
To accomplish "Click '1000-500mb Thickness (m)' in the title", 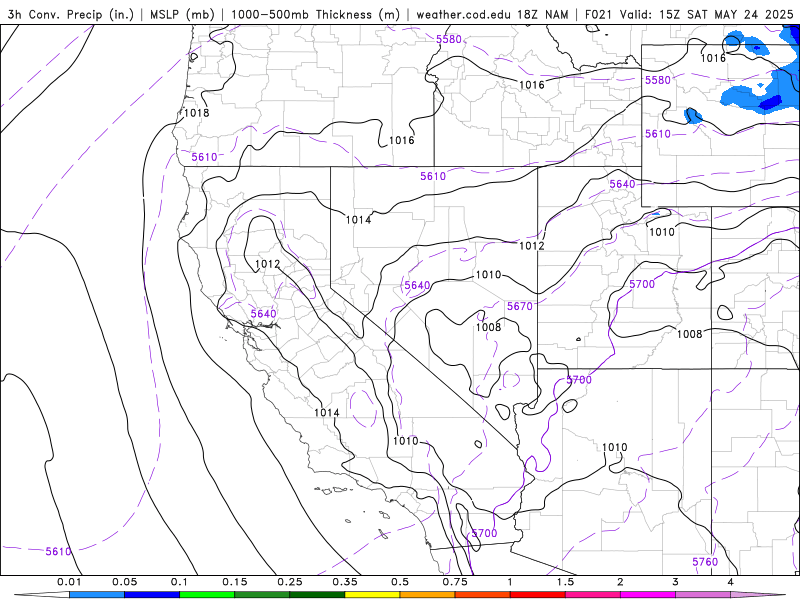I will pos(315,15).
